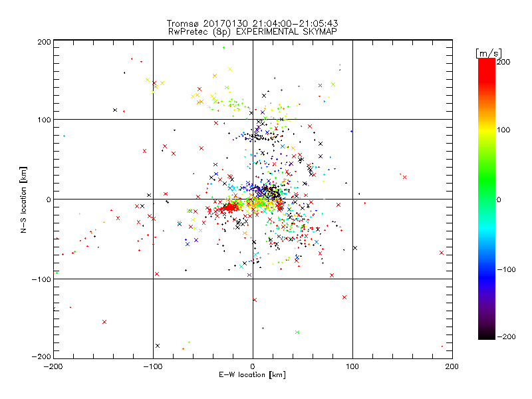Screen dimensions: 532x399
Task: Click the '0' tick on the E-W axis
Action: [x=253, y=366]
